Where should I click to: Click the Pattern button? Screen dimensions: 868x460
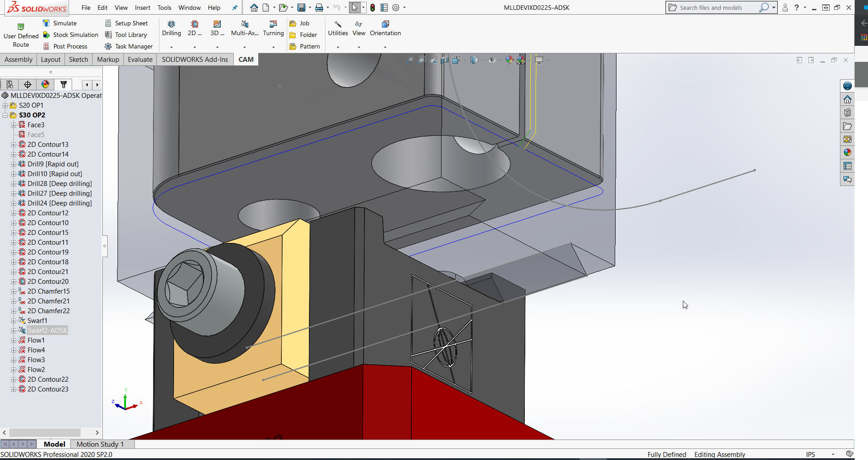click(x=304, y=46)
